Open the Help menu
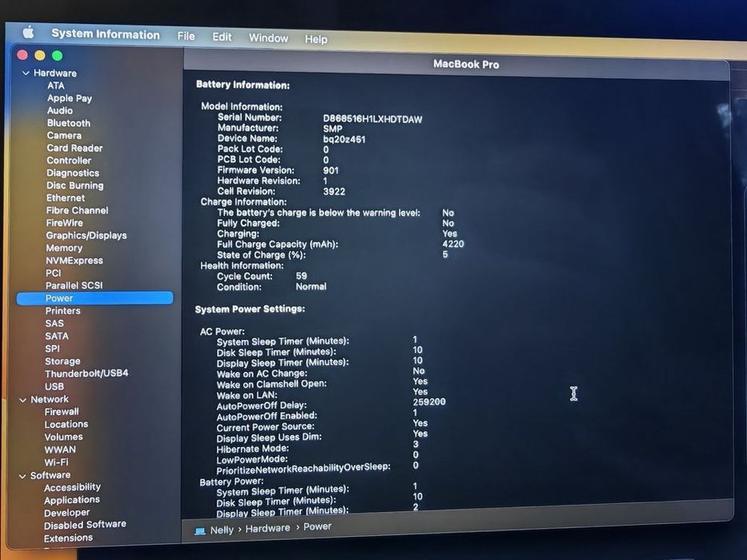Screen dimensions: 747x560 [x=316, y=39]
